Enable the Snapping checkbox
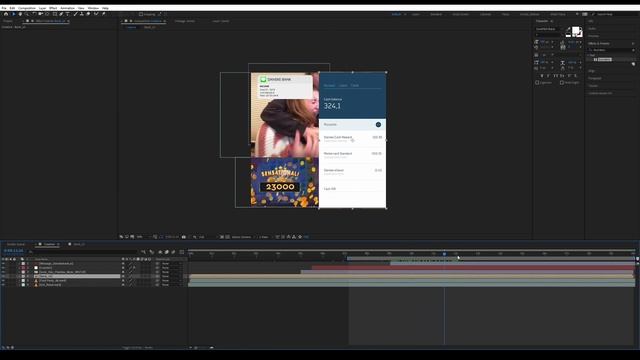Screen dimensions: 640x360 click(141, 14)
